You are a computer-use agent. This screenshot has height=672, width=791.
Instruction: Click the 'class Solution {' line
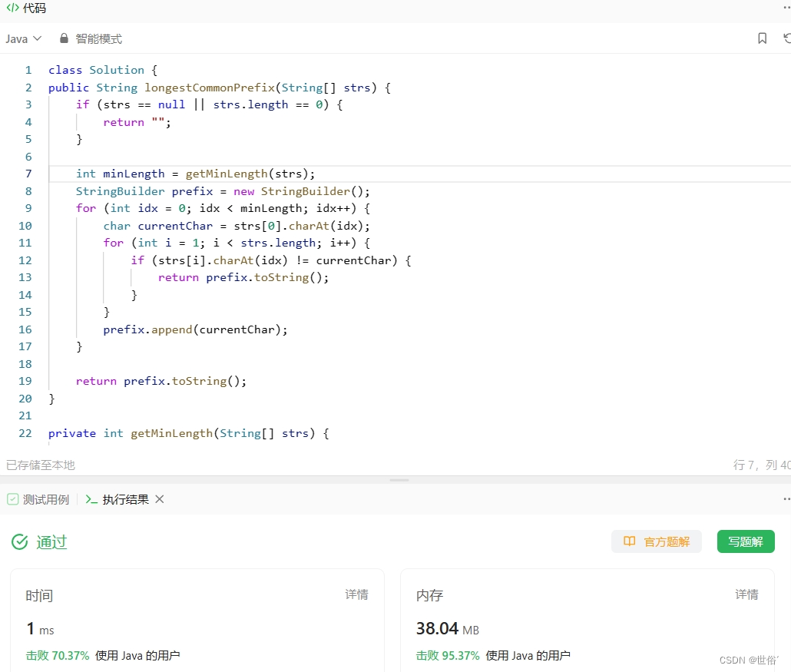[x=102, y=70]
